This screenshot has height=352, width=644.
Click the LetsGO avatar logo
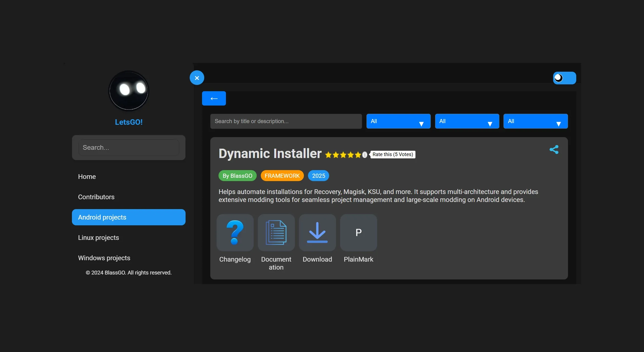tap(129, 90)
